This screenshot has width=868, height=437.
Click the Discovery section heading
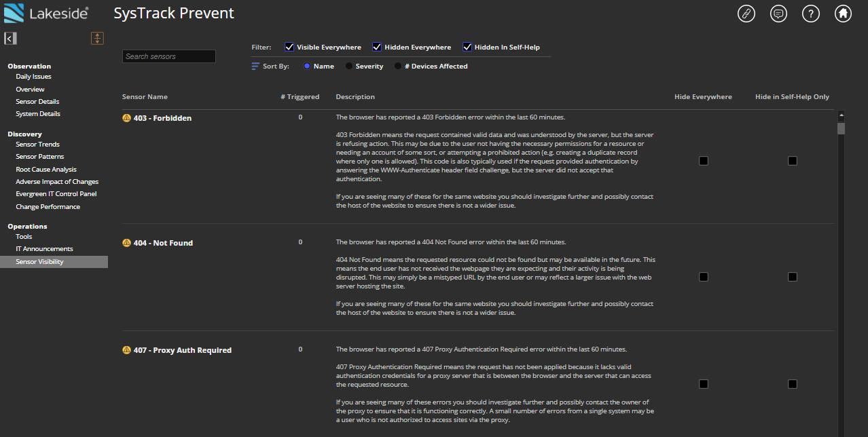[24, 134]
